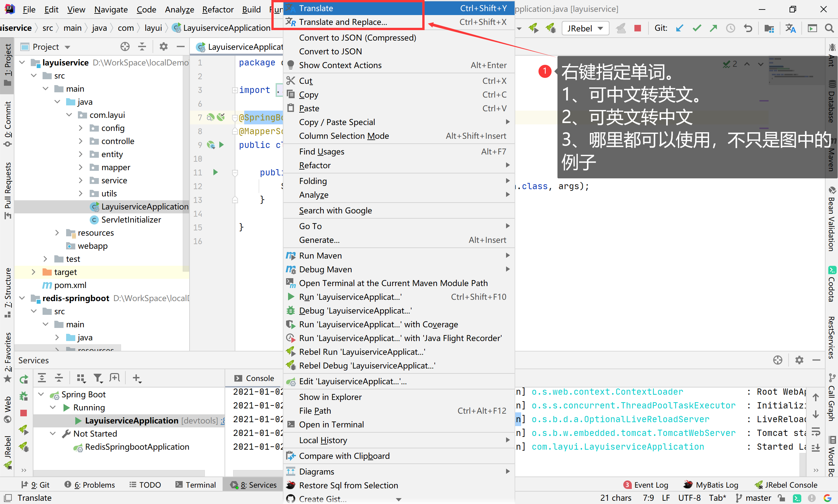The image size is (838, 504).
Task: Click the Project panel settings gear
Action: tap(163, 46)
